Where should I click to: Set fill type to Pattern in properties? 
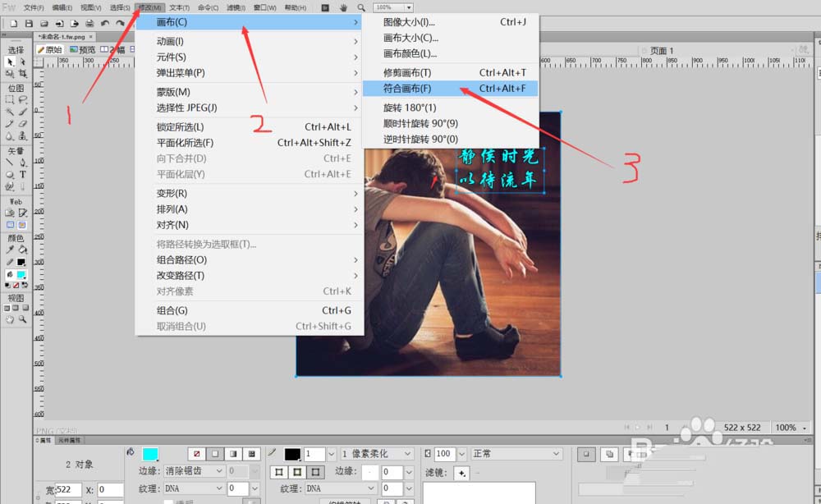(252, 454)
